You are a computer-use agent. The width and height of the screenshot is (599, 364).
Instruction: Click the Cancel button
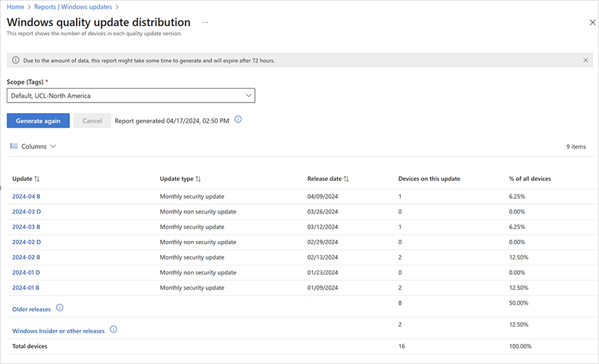(x=92, y=120)
